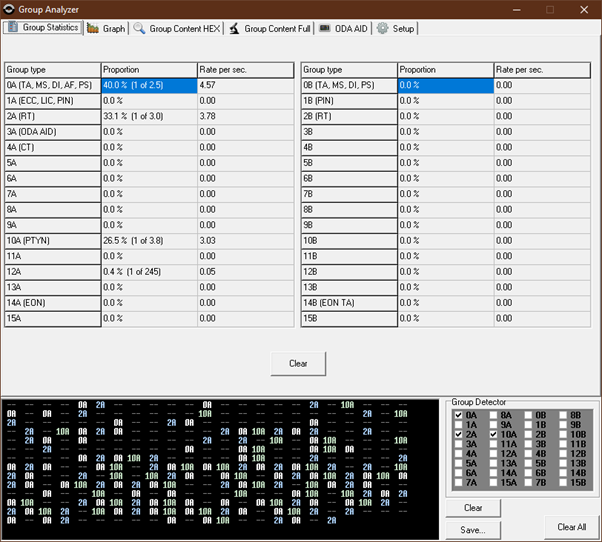The width and height of the screenshot is (602, 542).
Task: Click the magnifier icon for Group Content HEX
Action: [x=139, y=28]
